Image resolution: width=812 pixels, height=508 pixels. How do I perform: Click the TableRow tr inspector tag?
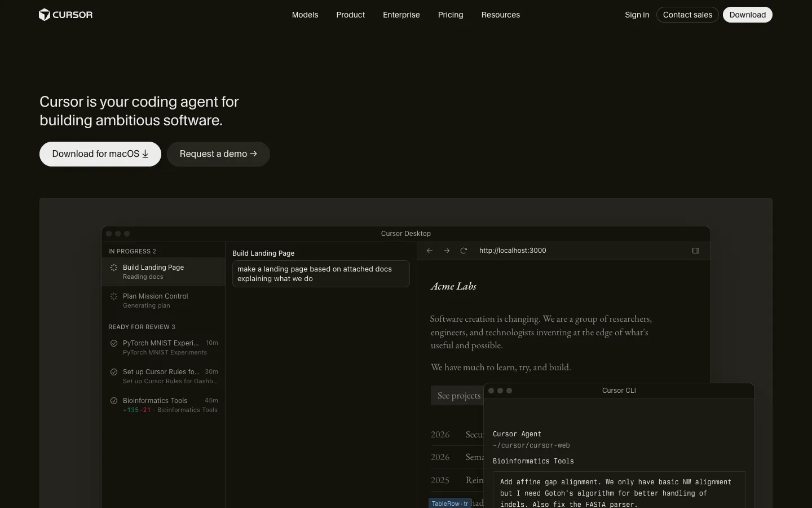pos(450,503)
